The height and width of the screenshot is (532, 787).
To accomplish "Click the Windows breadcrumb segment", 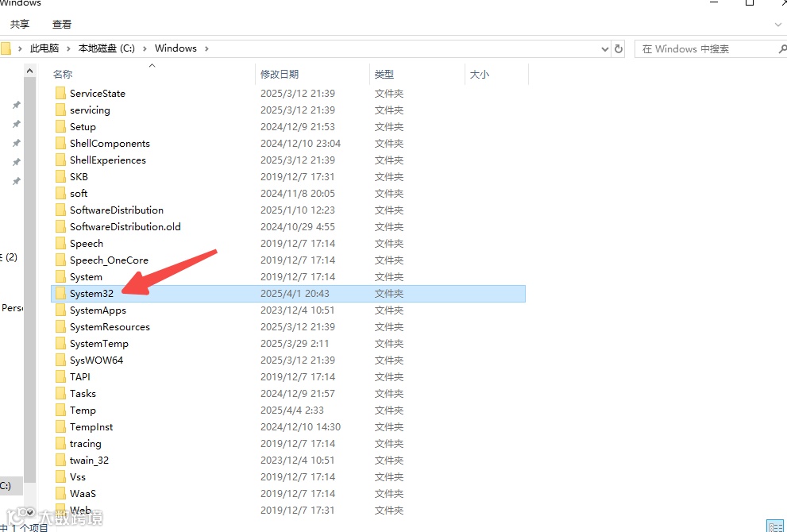I will click(176, 48).
